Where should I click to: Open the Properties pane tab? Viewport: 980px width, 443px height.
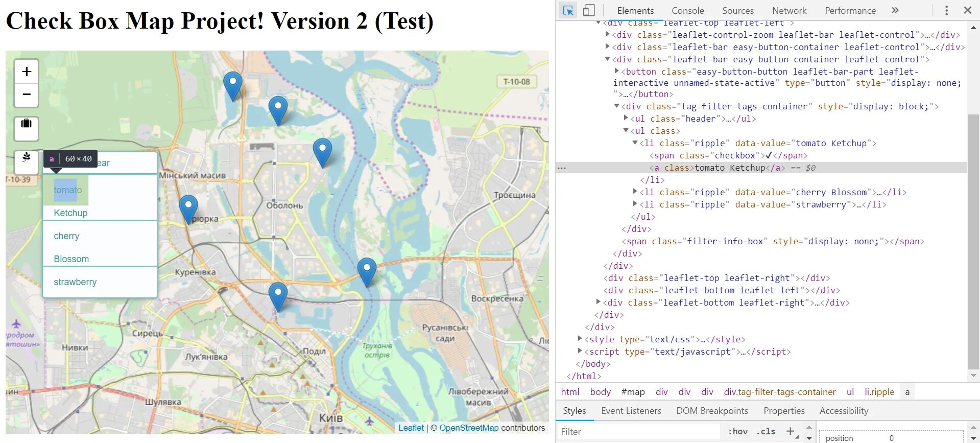click(784, 411)
